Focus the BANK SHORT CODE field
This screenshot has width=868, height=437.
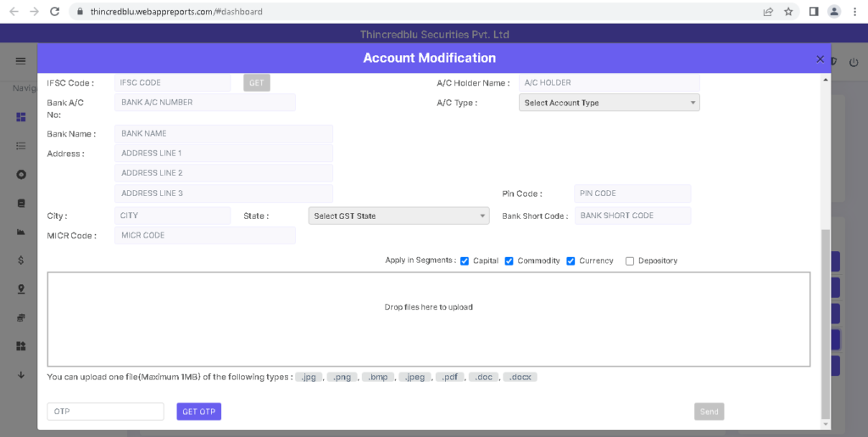click(x=632, y=216)
